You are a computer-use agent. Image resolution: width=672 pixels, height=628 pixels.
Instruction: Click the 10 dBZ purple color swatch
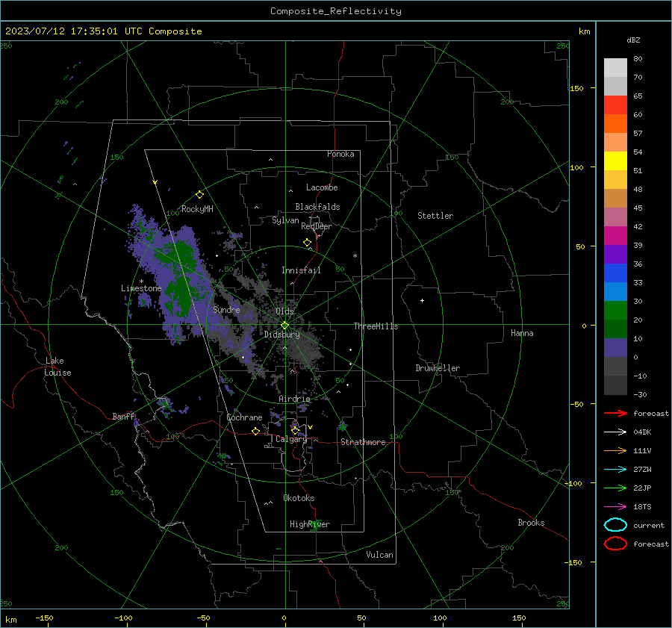pos(615,348)
